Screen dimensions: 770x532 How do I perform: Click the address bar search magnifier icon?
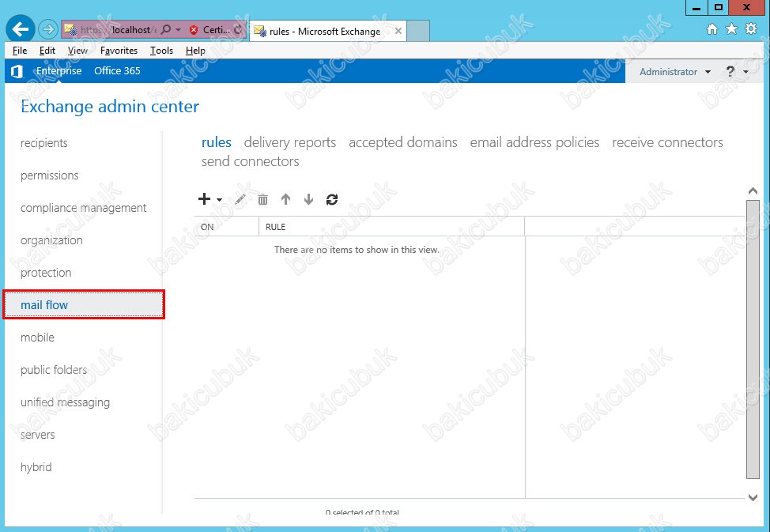point(166,29)
